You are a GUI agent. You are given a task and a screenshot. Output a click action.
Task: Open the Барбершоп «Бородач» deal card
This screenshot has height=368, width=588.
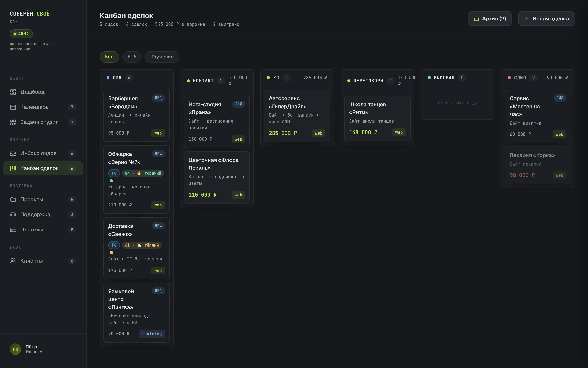[137, 116]
